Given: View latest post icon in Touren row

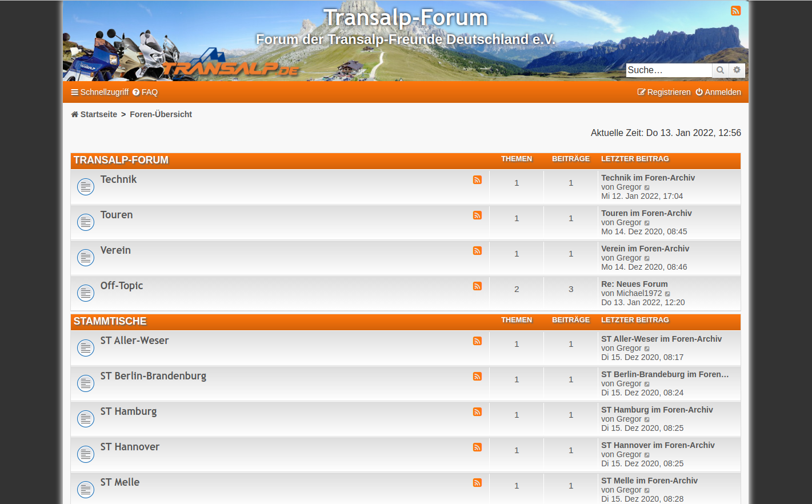Looking at the screenshot, I should tap(647, 223).
